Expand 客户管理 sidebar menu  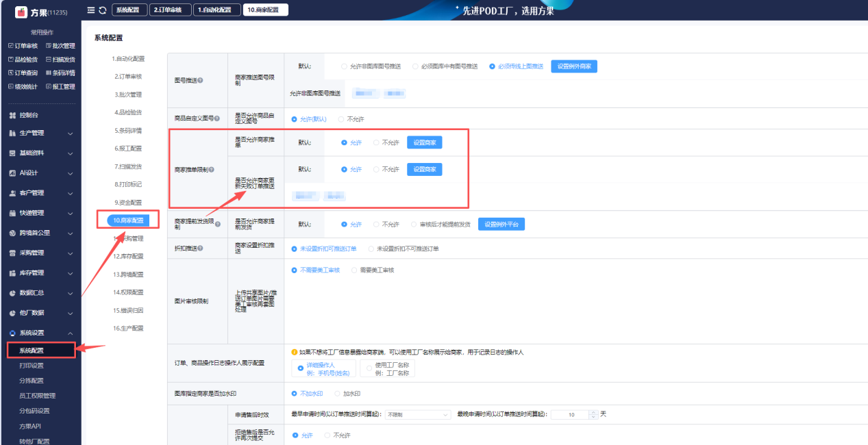pos(40,193)
